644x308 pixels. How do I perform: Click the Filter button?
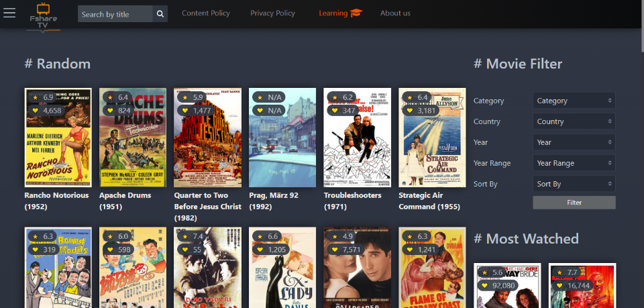click(574, 203)
